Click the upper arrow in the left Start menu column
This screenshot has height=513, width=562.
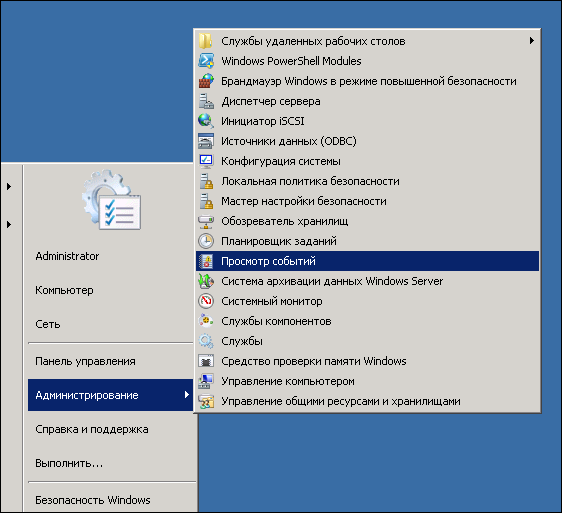pos(9,186)
